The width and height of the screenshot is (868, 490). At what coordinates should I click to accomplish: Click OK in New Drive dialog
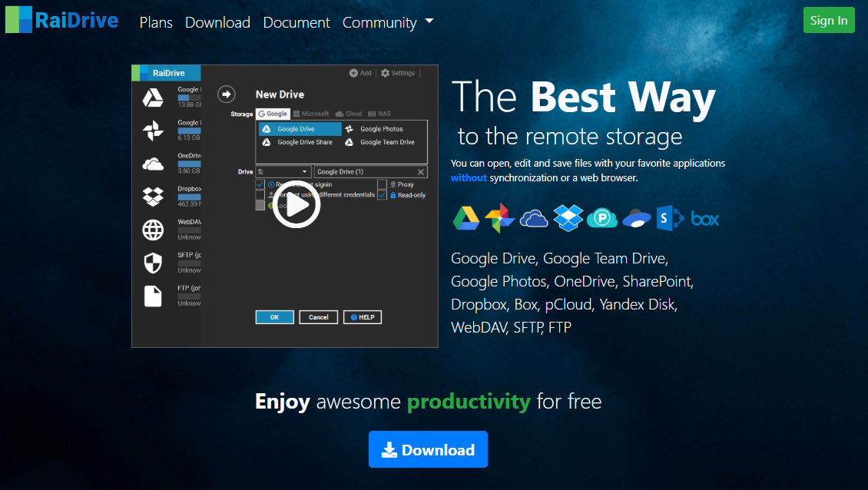click(x=274, y=317)
